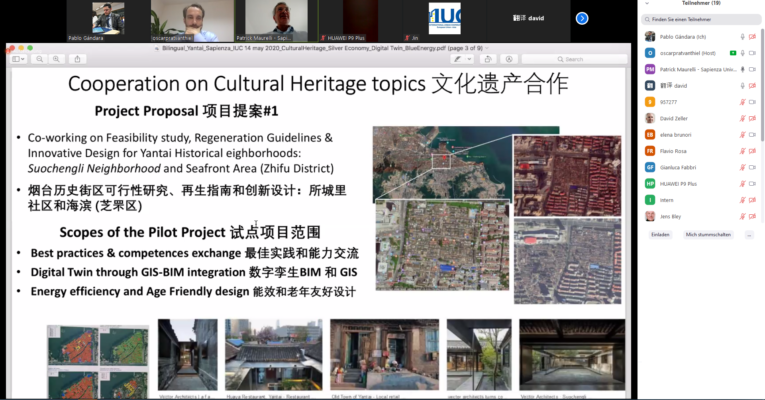Select Patrick Maurelli - Sapienza participant name
Screen dimensions: 765x400
click(x=698, y=69)
